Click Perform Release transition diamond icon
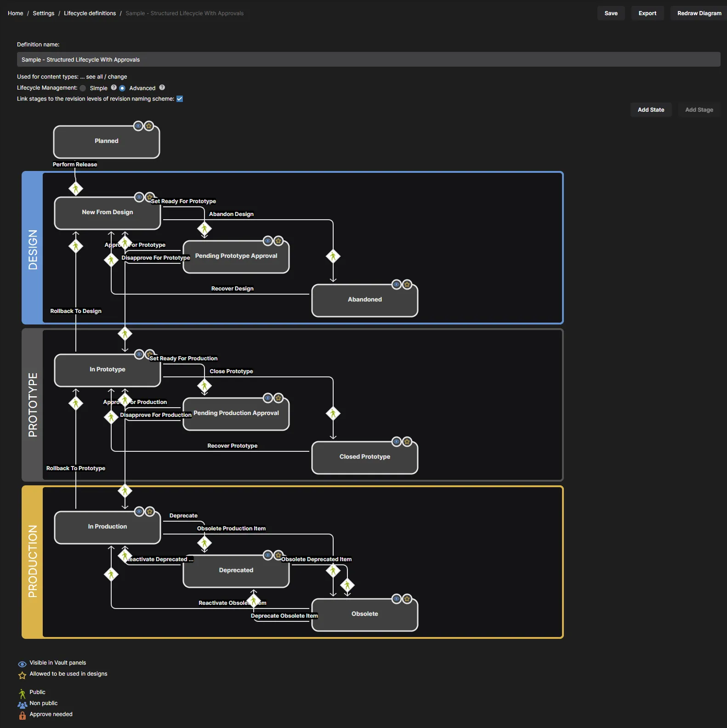727x728 pixels. point(76,188)
